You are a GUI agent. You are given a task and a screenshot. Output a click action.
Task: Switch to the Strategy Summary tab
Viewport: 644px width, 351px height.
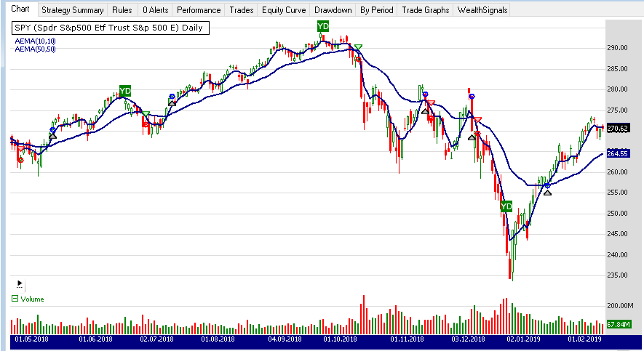(72, 10)
